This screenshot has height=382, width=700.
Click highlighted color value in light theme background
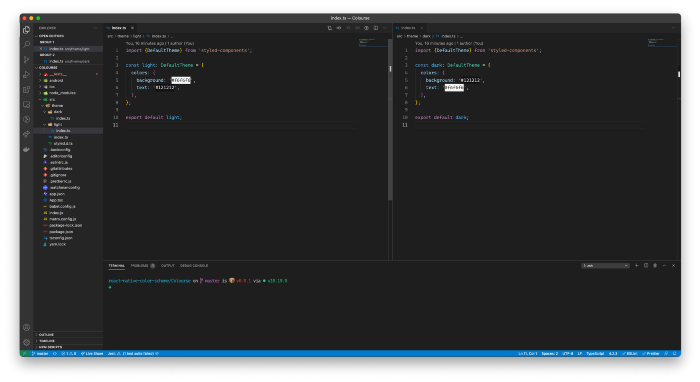click(x=181, y=80)
